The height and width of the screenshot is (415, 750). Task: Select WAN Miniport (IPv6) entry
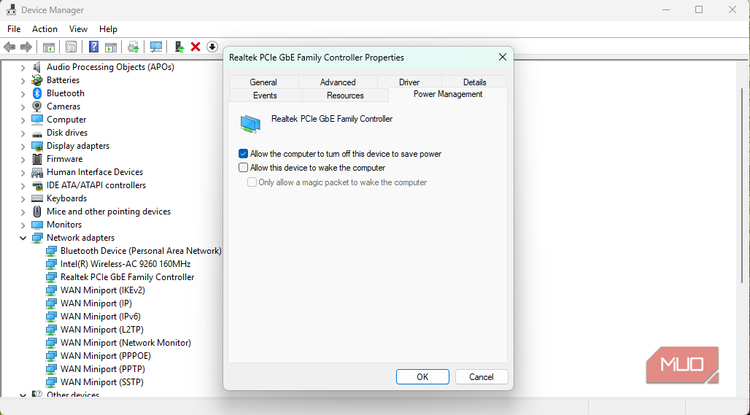pos(100,317)
